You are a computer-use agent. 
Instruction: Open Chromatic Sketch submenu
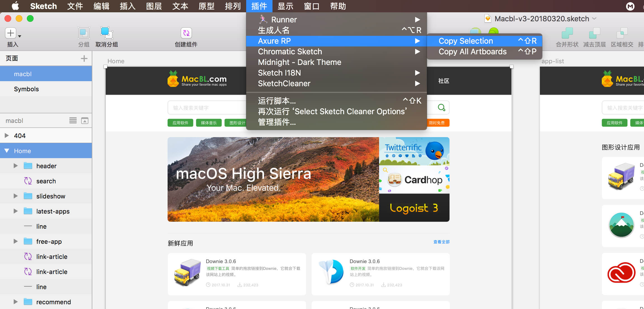click(x=336, y=52)
